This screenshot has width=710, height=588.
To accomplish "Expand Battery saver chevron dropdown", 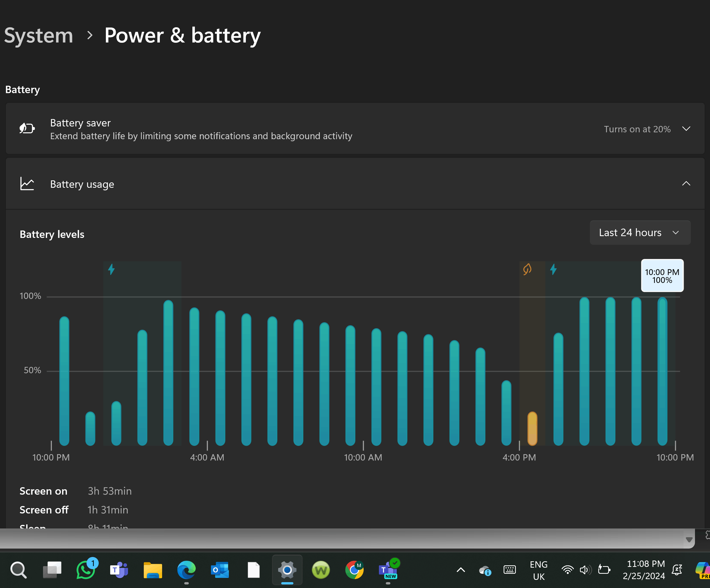I will 686,129.
